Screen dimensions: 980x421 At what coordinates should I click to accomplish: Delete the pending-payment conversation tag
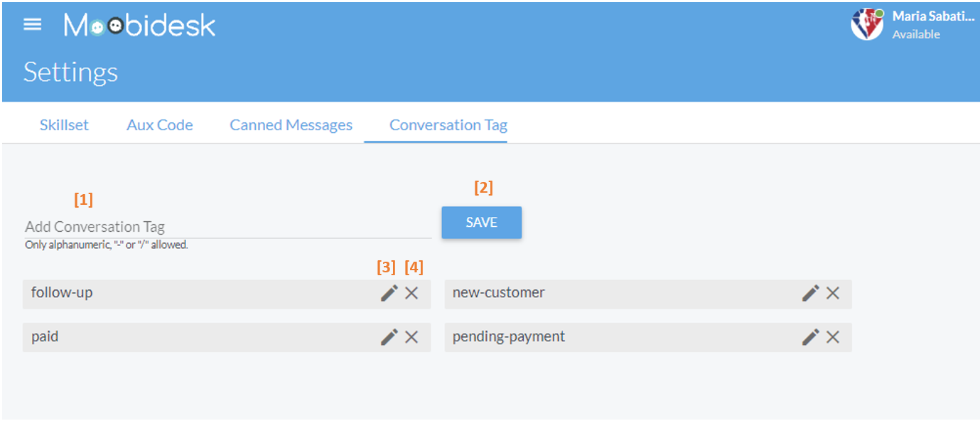tap(833, 336)
